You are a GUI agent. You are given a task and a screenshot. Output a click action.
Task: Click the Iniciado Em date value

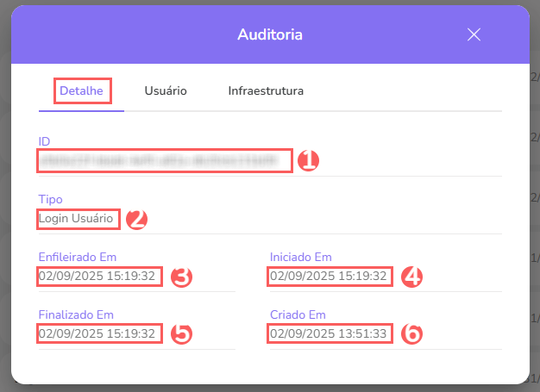tap(330, 277)
